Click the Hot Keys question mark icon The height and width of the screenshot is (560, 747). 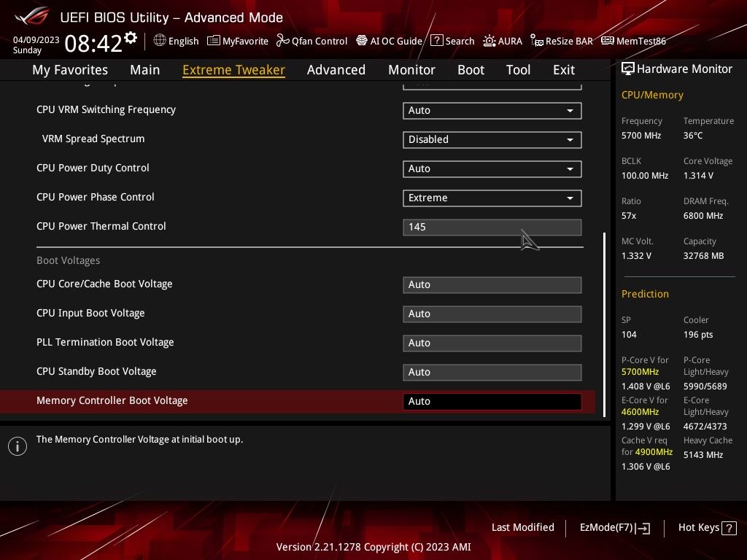[729, 528]
